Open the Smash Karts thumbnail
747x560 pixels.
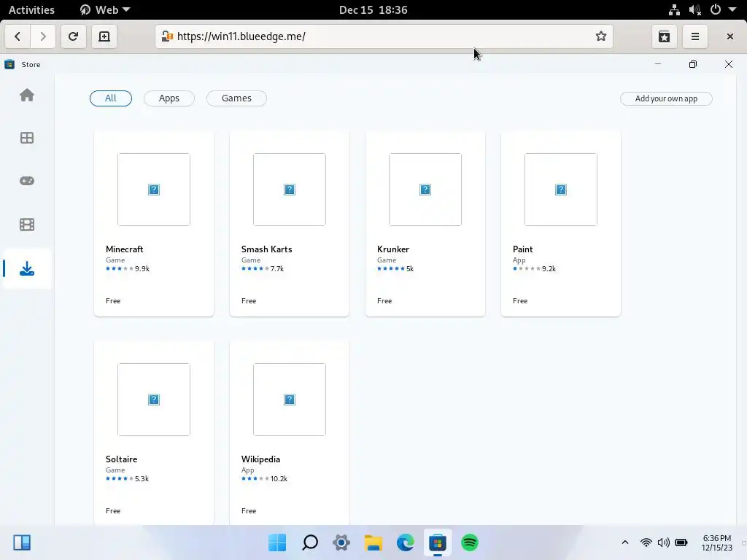click(289, 190)
